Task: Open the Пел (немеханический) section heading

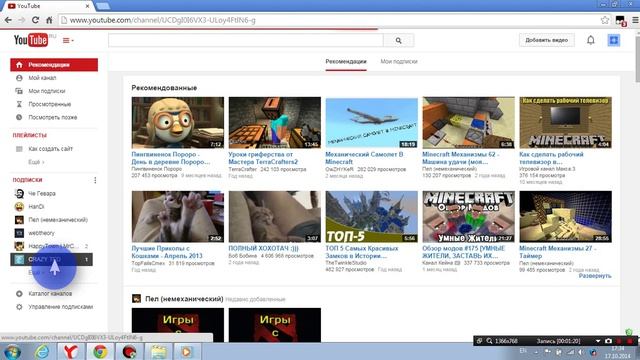Action: click(184, 299)
